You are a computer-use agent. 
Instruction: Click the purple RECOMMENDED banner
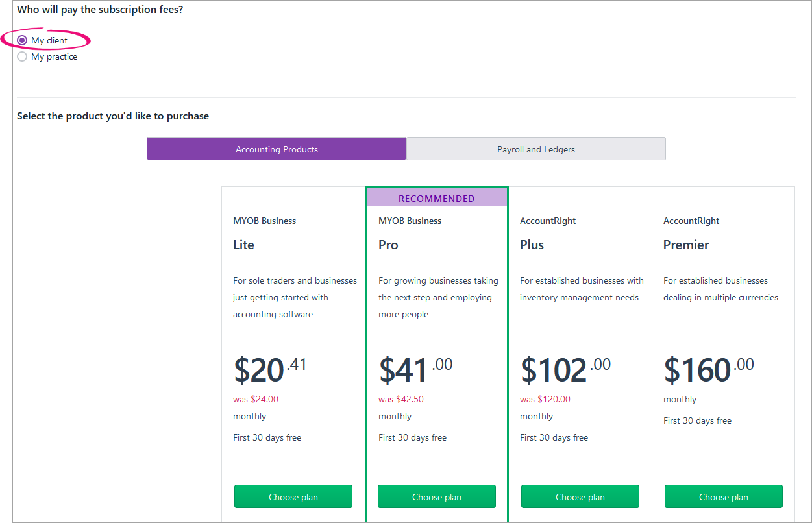click(x=437, y=199)
